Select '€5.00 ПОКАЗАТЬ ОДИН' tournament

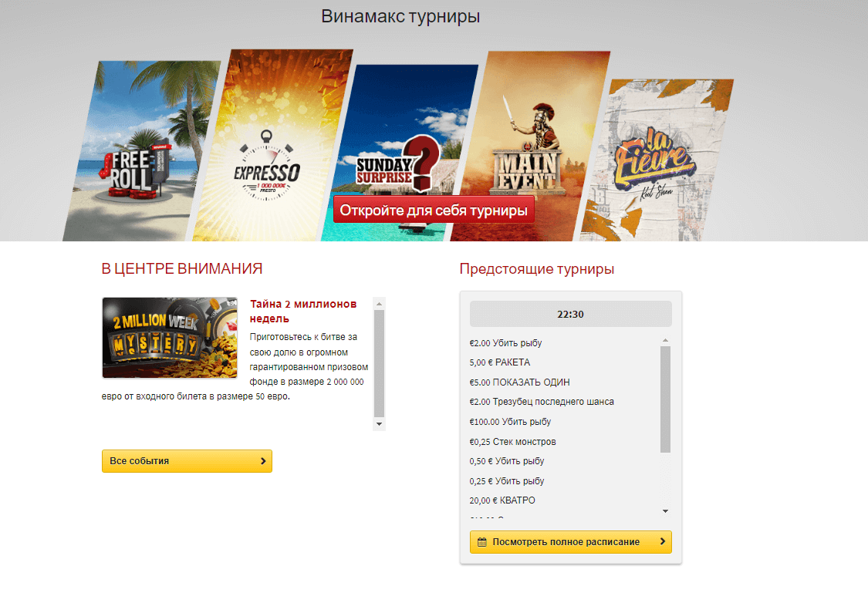(x=519, y=382)
